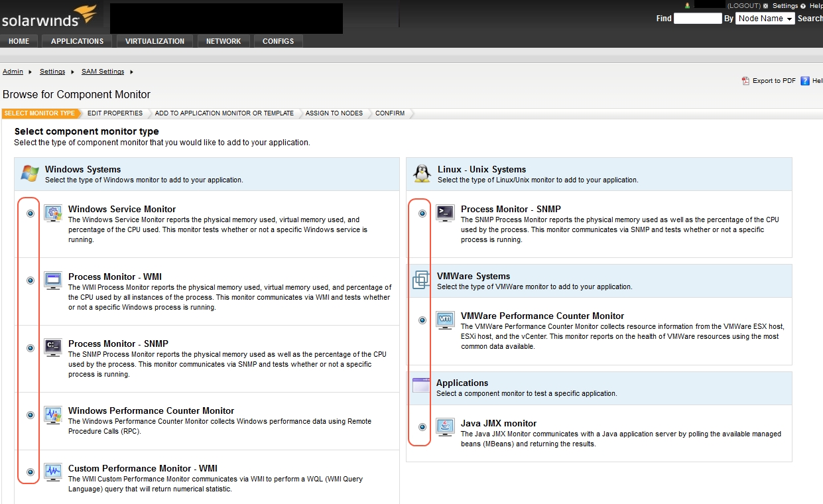This screenshot has height=504, width=823.
Task: Click the Browse for Component Monitor heading
Action: pyautogui.click(x=77, y=95)
